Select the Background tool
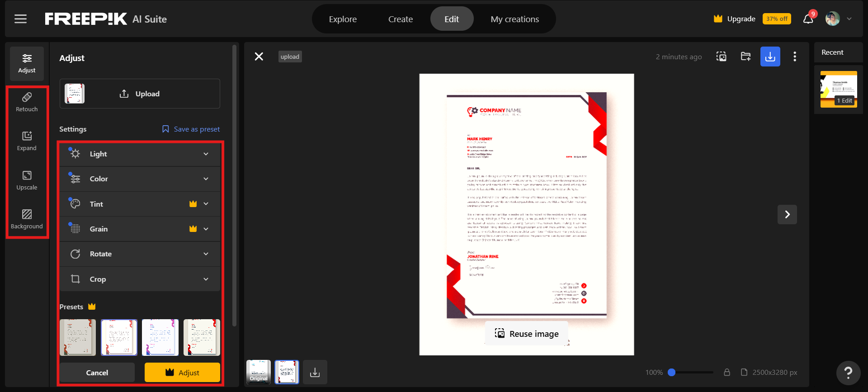The width and height of the screenshot is (868, 392). click(x=27, y=219)
